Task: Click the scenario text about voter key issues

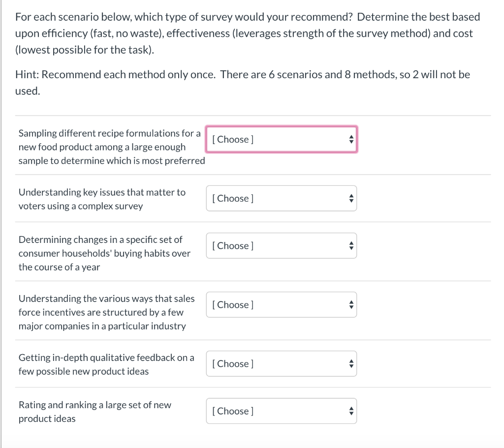Action: (x=102, y=199)
